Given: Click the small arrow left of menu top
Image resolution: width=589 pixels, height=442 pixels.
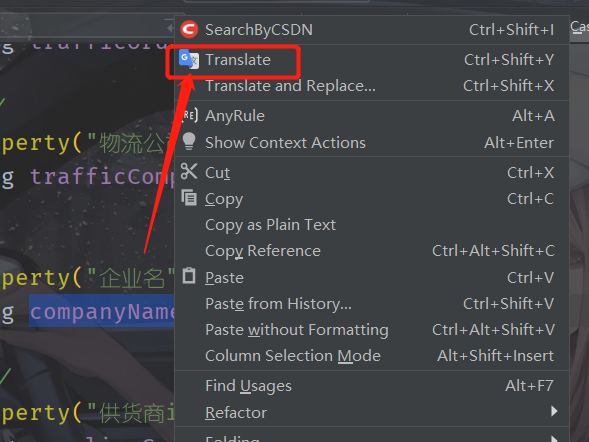Looking at the screenshot, I should point(170,28).
